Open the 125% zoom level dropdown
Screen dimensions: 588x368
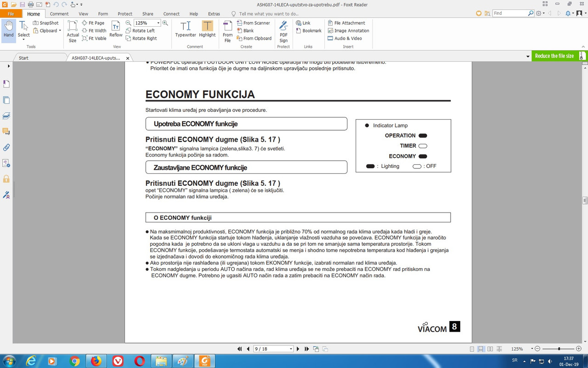click(x=158, y=23)
